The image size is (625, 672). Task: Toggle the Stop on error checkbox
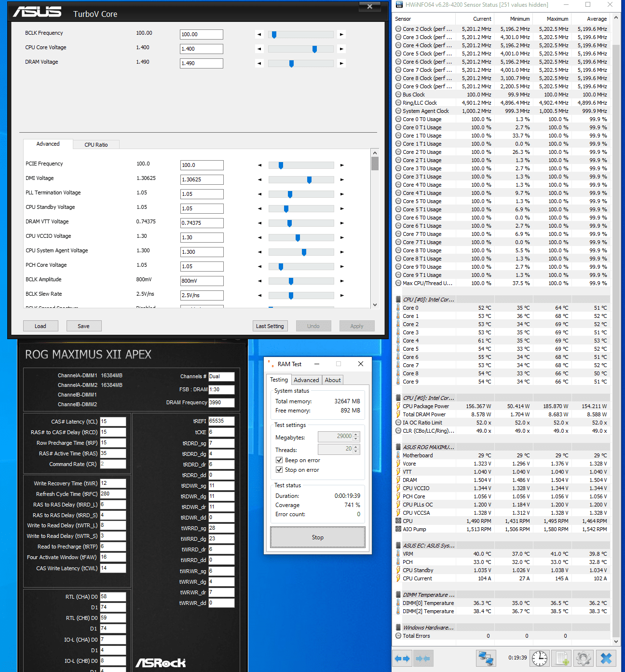click(279, 470)
